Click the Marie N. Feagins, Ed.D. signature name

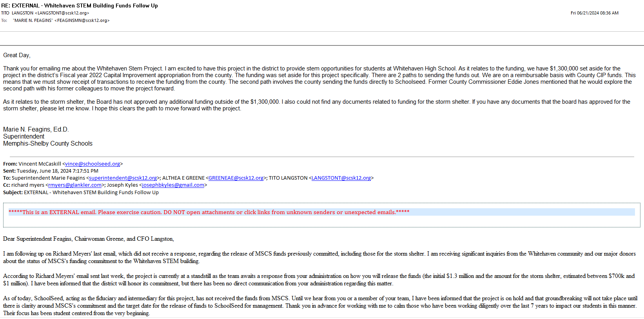(36, 130)
